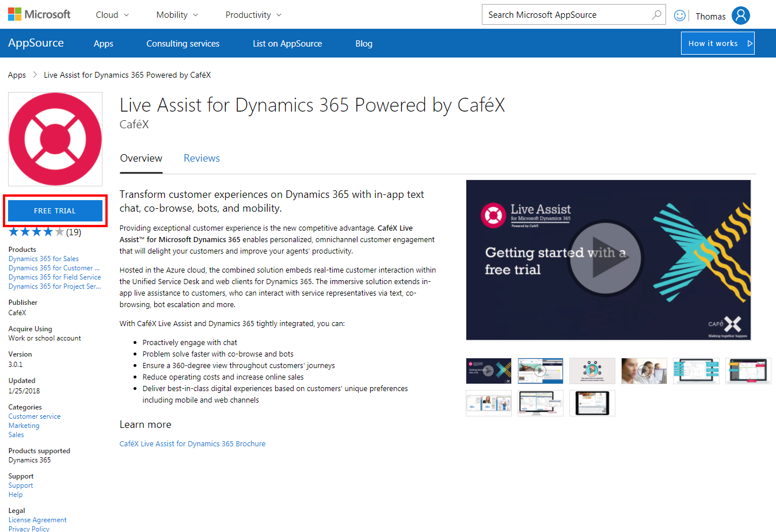Expand the Productivity menu
The height and width of the screenshot is (532, 776).
254,15
